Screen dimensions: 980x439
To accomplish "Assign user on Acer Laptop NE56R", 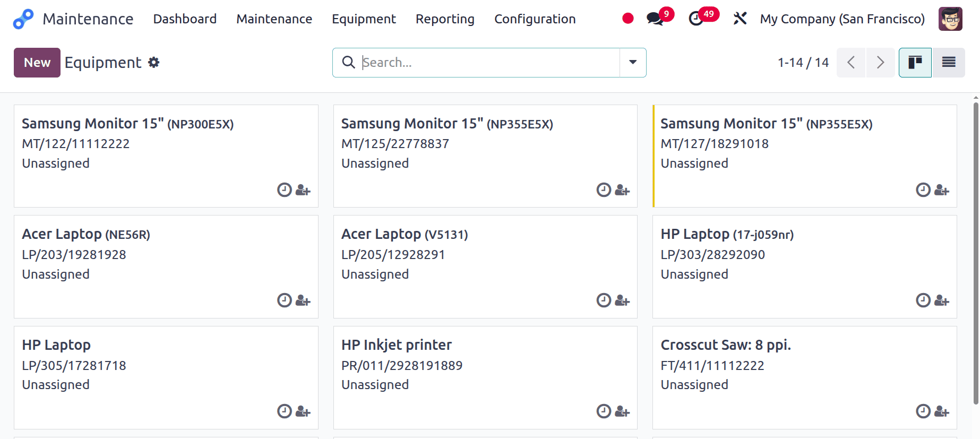I will point(303,301).
